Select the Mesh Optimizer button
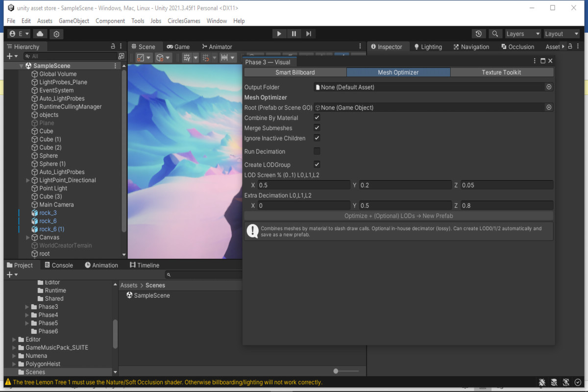 pos(398,72)
